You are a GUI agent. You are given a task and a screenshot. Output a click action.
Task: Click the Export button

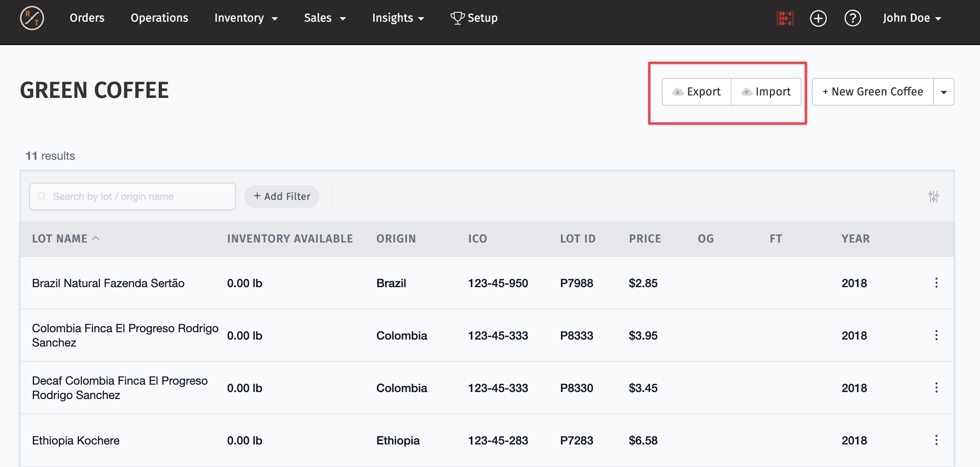[x=697, y=92]
